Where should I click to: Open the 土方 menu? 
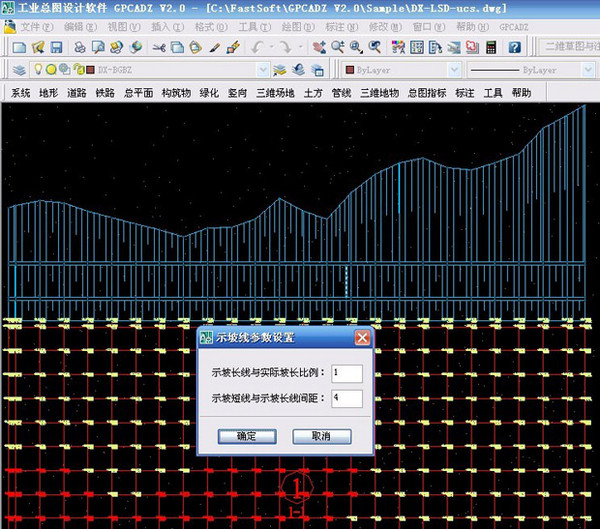pos(312,92)
